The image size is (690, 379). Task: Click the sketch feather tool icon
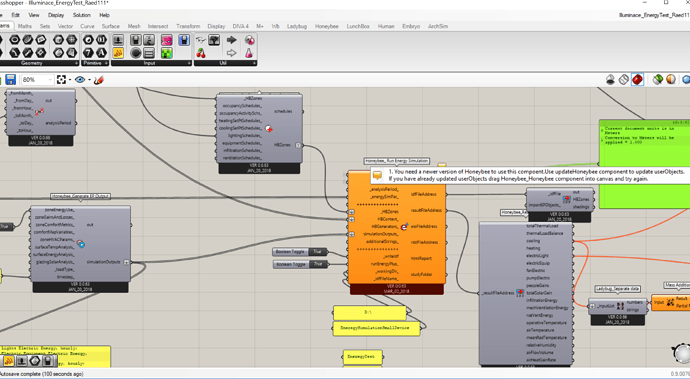coord(99,80)
